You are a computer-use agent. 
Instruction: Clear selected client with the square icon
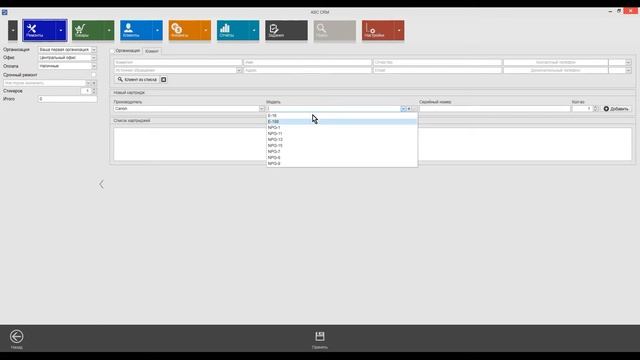[x=163, y=80]
